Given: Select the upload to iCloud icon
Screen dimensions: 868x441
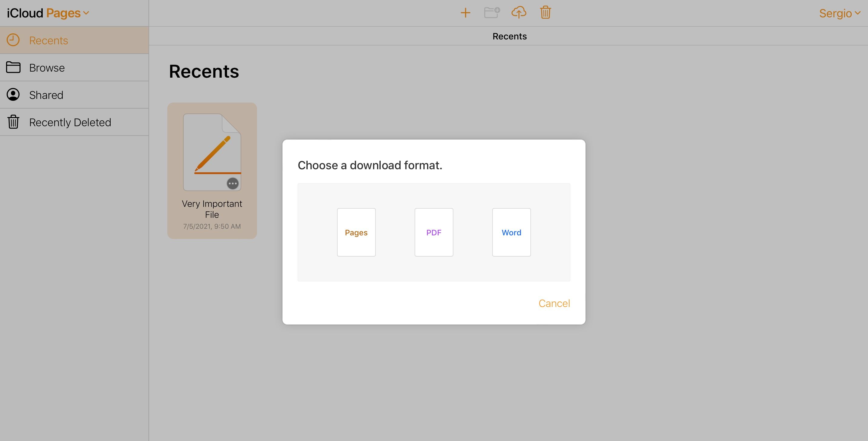Looking at the screenshot, I should [x=518, y=12].
